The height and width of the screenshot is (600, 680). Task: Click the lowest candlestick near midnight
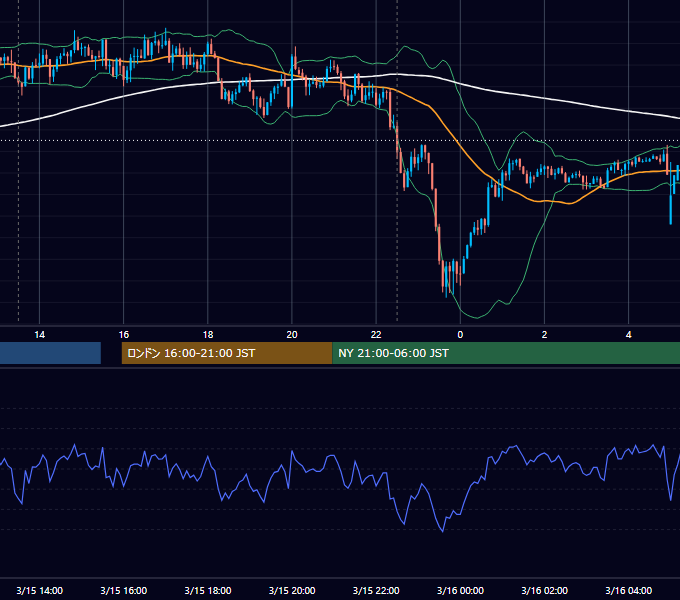[x=446, y=280]
